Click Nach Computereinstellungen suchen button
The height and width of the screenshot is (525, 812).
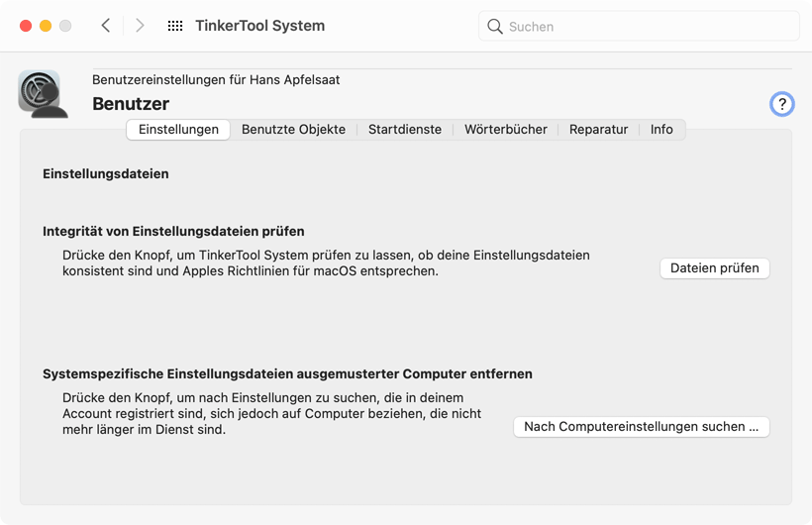[x=641, y=427]
